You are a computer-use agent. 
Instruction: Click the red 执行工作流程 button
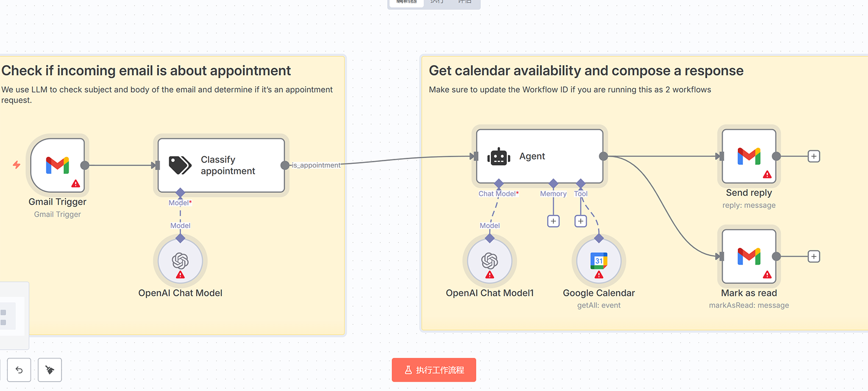(434, 370)
